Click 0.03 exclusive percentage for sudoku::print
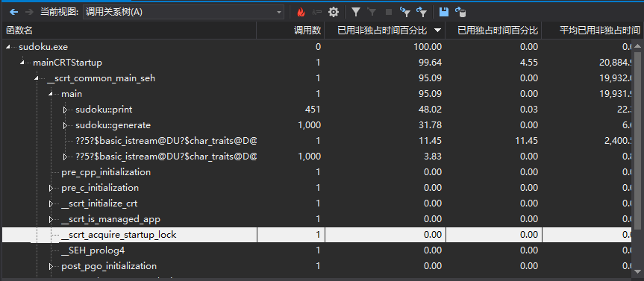Viewport: 644px width, 281px height. [x=528, y=110]
